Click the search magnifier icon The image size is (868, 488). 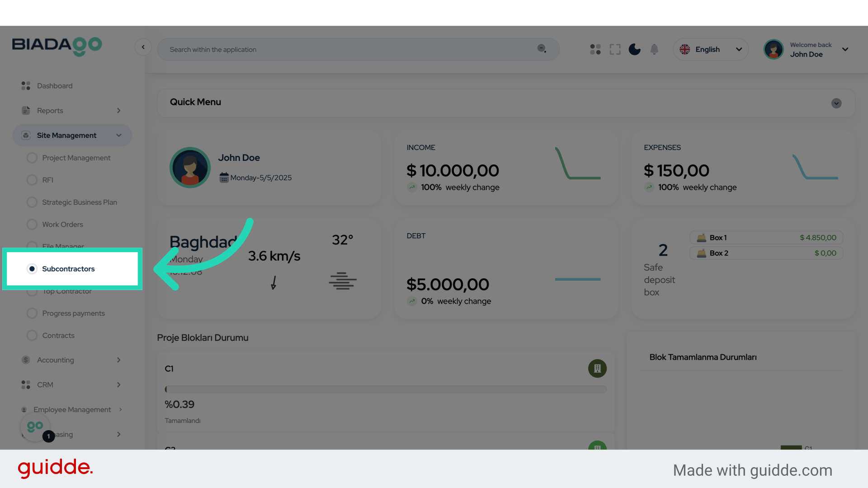(x=542, y=49)
